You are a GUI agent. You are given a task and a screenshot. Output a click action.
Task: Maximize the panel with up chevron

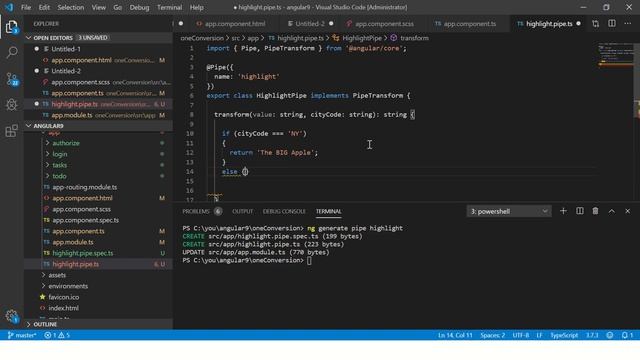click(611, 211)
